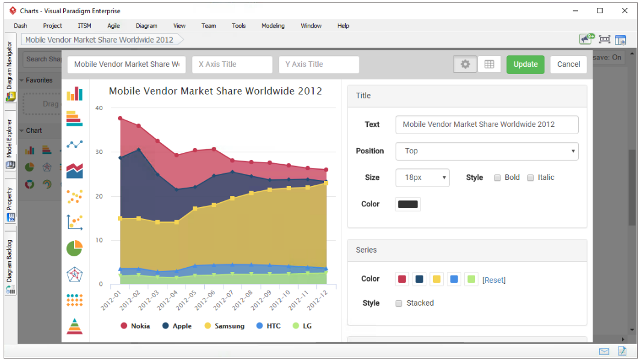Screen dimensions: 642x364
Task: Click the light blue series color swatch
Action: tap(453, 279)
